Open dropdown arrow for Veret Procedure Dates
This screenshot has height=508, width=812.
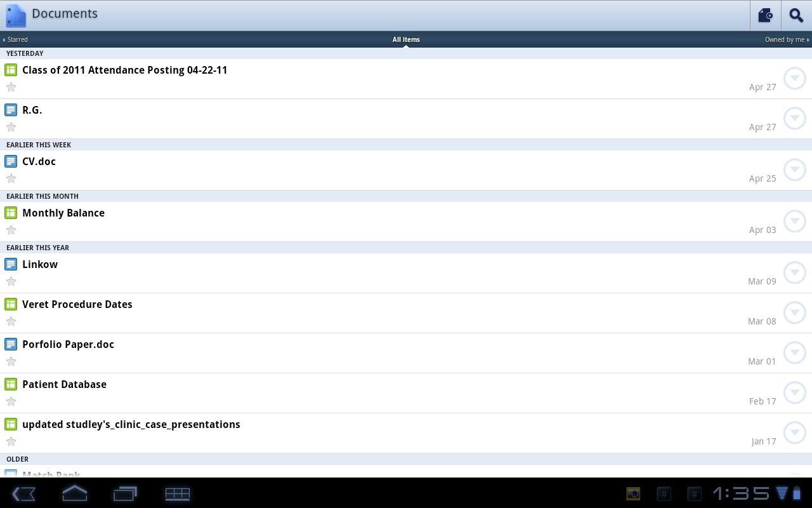[795, 312]
